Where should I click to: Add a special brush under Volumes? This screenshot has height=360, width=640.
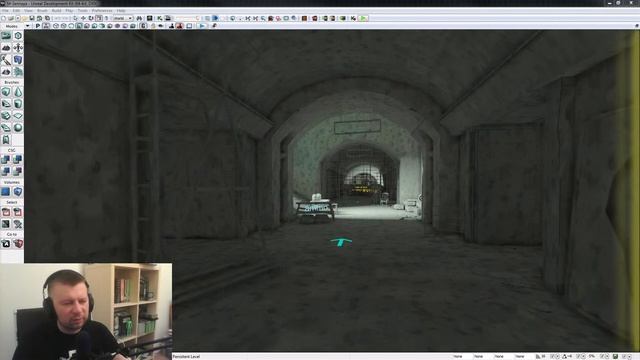pos(6,191)
